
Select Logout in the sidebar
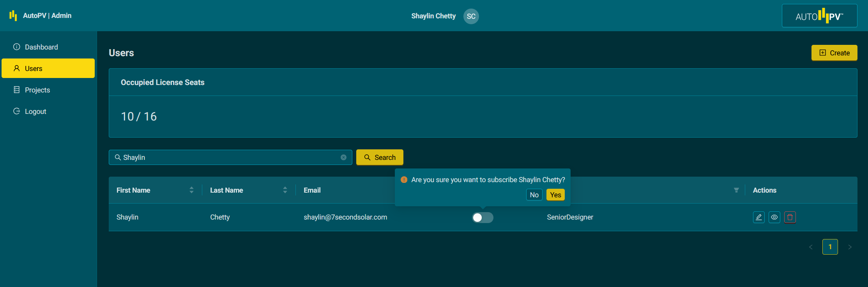35,112
